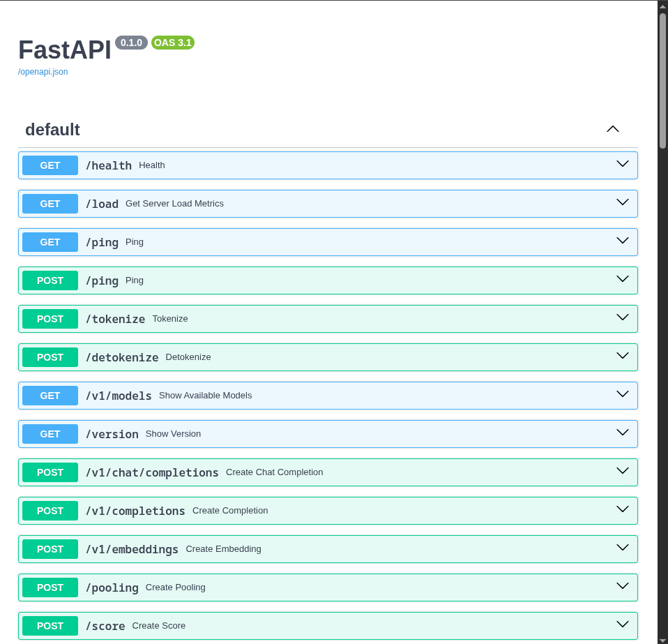Click the /pooling endpoint path
The height and width of the screenshot is (644, 668).
tap(112, 587)
